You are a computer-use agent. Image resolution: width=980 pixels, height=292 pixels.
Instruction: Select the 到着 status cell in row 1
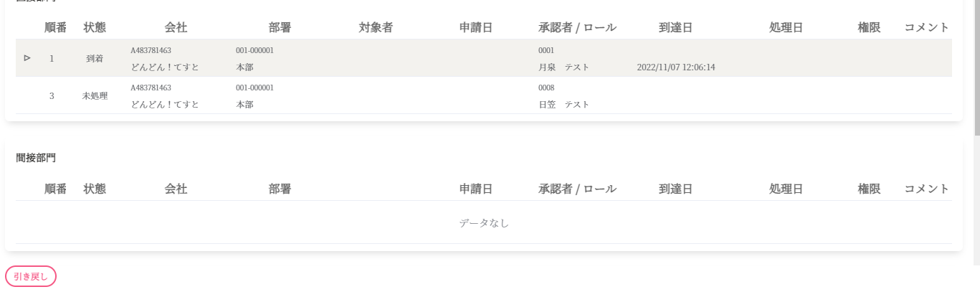95,58
